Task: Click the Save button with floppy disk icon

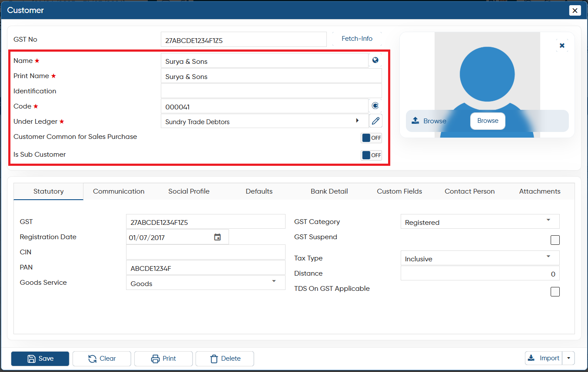Action: (x=40, y=359)
